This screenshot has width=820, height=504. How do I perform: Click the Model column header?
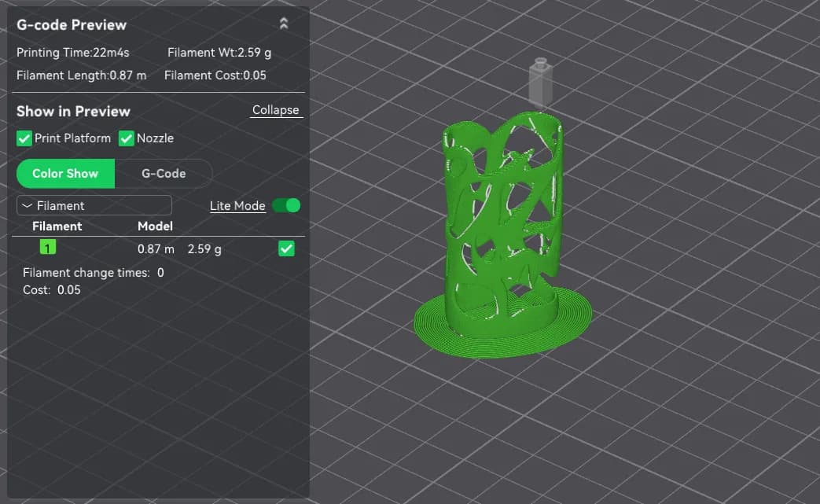(155, 226)
